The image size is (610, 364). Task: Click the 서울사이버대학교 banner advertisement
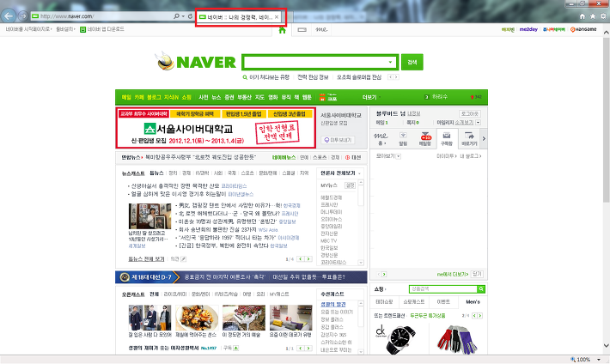pos(216,128)
